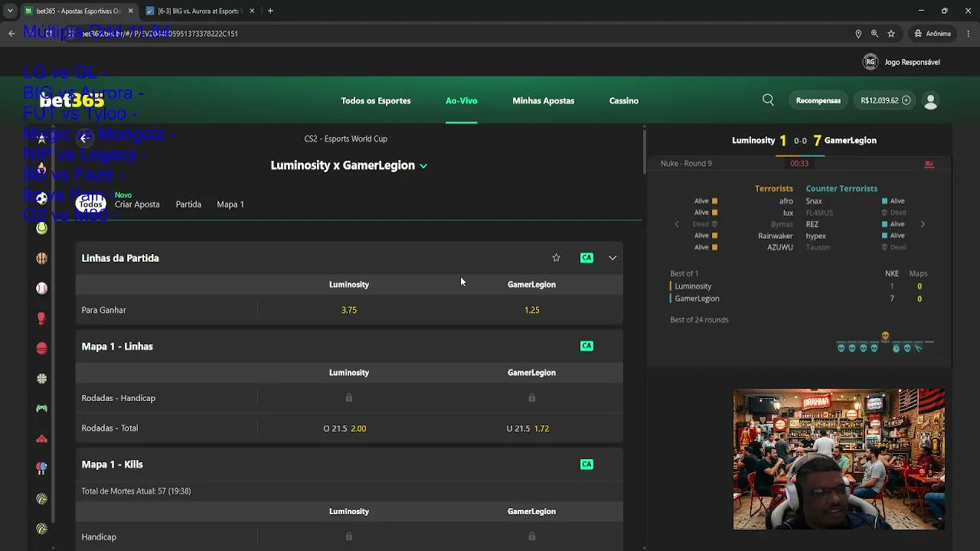
Task: Select the darts board sport icon
Action: [x=41, y=378]
